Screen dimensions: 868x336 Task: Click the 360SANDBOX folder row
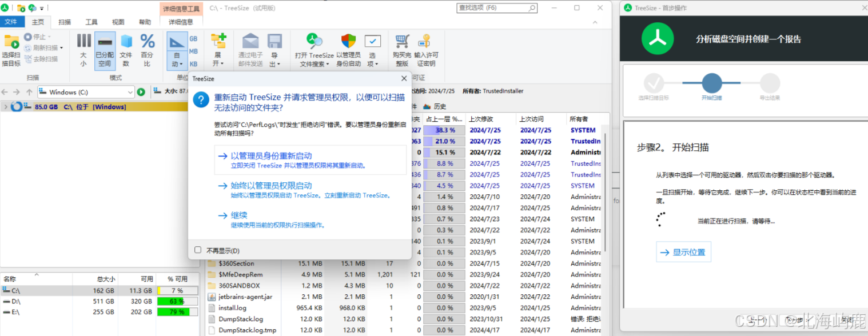(404, 286)
